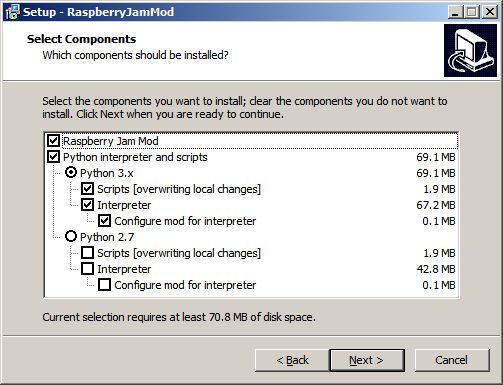503x385 pixels.
Task: Select the Raspberry Jam Mod label text
Action: [x=111, y=141]
